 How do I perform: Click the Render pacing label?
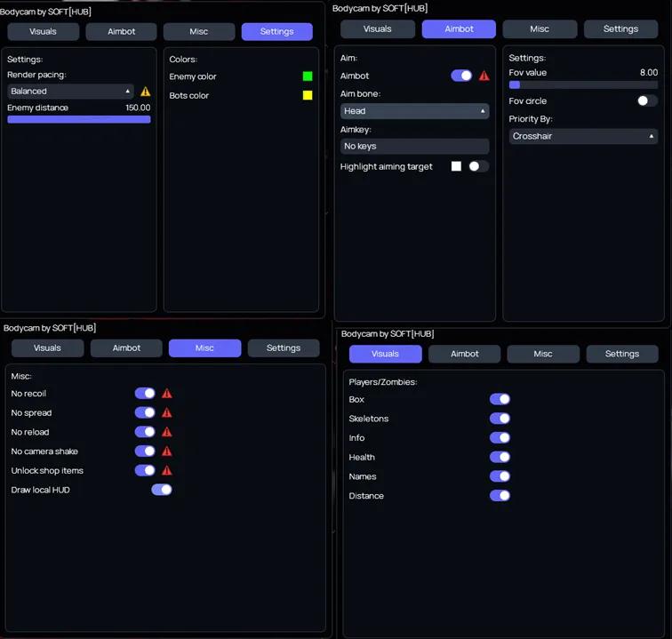[36, 75]
